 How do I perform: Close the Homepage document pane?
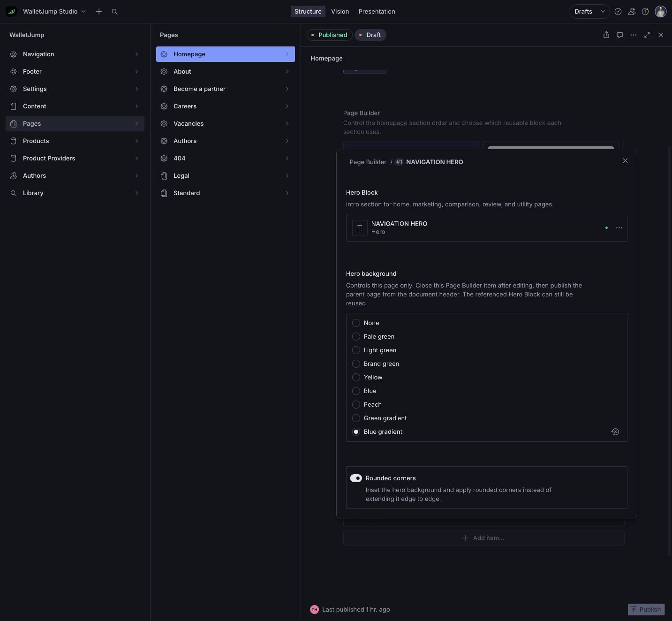tap(661, 35)
